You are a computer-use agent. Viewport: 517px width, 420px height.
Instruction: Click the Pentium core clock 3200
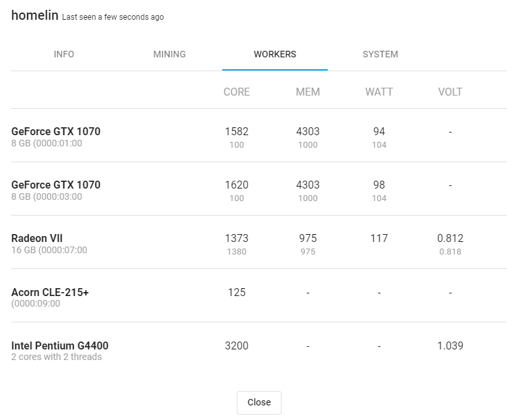click(236, 345)
